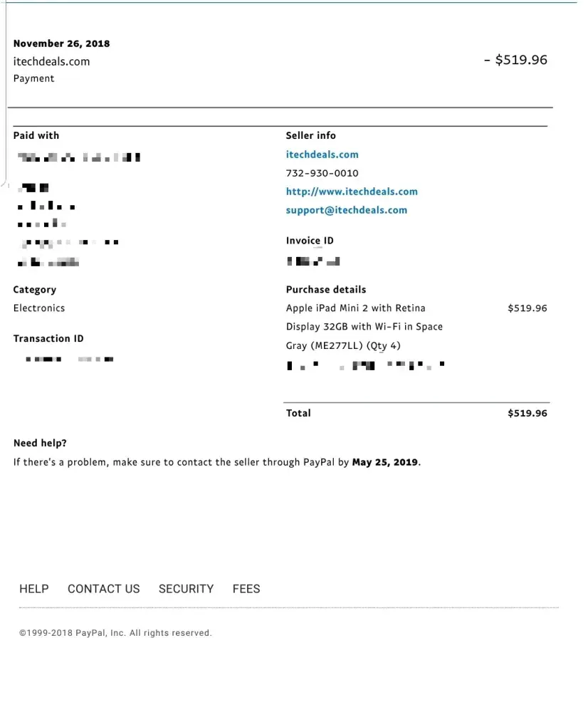The width and height of the screenshot is (588, 712).
Task: Click the Invoice ID label
Action: tap(310, 241)
